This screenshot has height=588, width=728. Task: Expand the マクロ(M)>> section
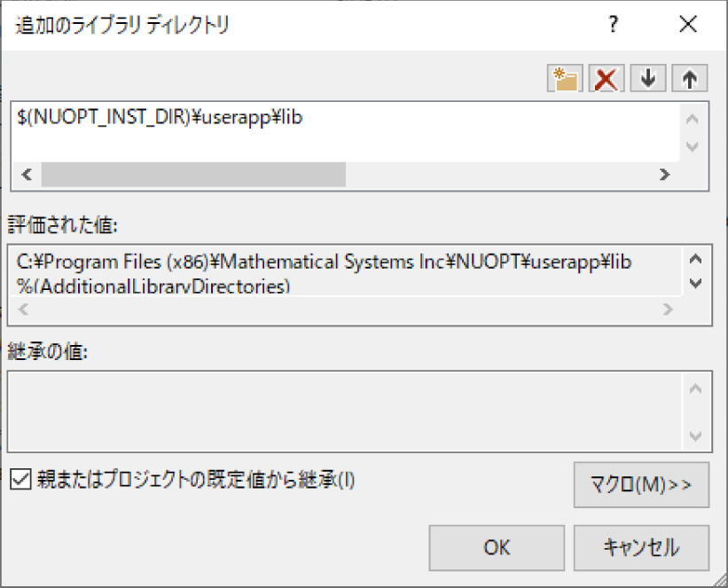[x=641, y=484]
